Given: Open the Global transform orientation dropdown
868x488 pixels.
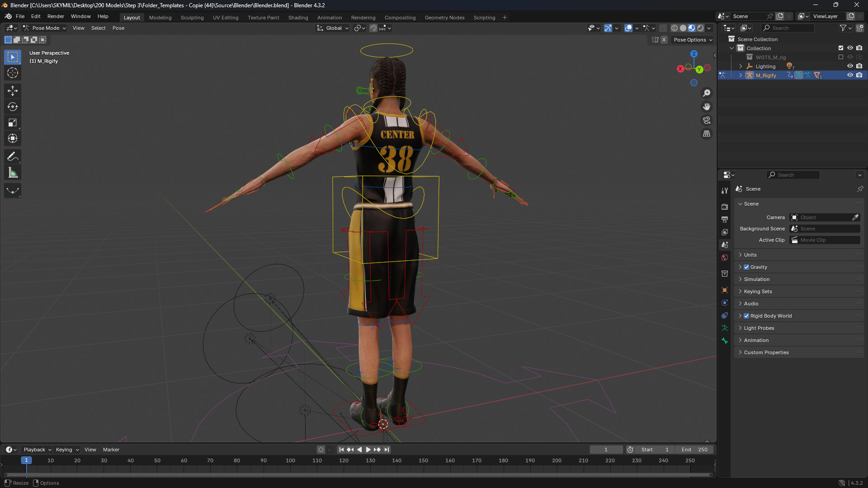Looking at the screenshot, I should pyautogui.click(x=333, y=28).
